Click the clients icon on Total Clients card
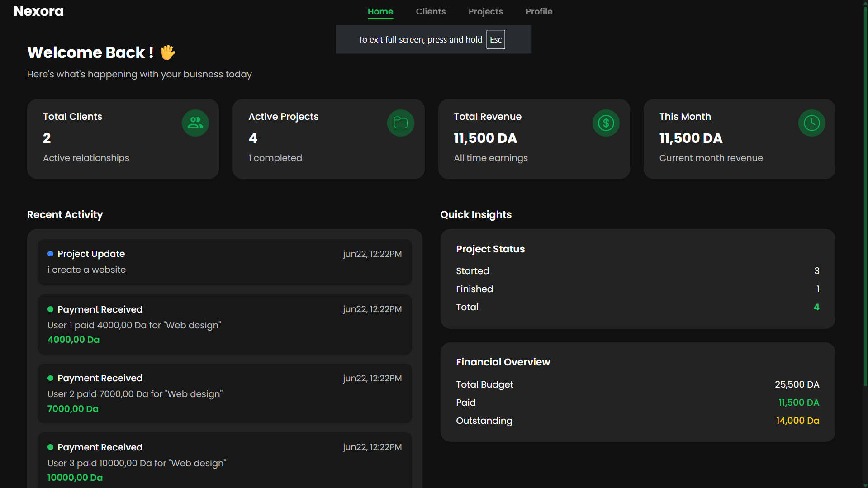Screen dimensions: 868x488 (x=195, y=123)
